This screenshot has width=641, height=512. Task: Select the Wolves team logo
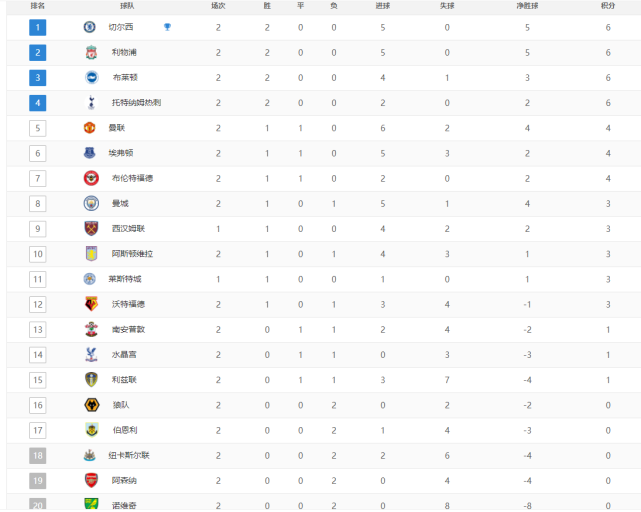click(92, 405)
